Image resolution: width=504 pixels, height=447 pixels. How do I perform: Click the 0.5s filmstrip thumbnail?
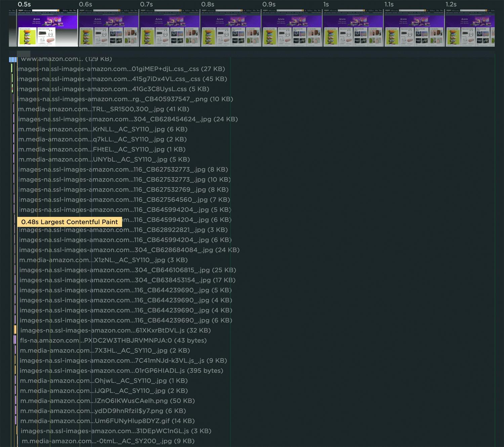pyautogui.click(x=47, y=28)
